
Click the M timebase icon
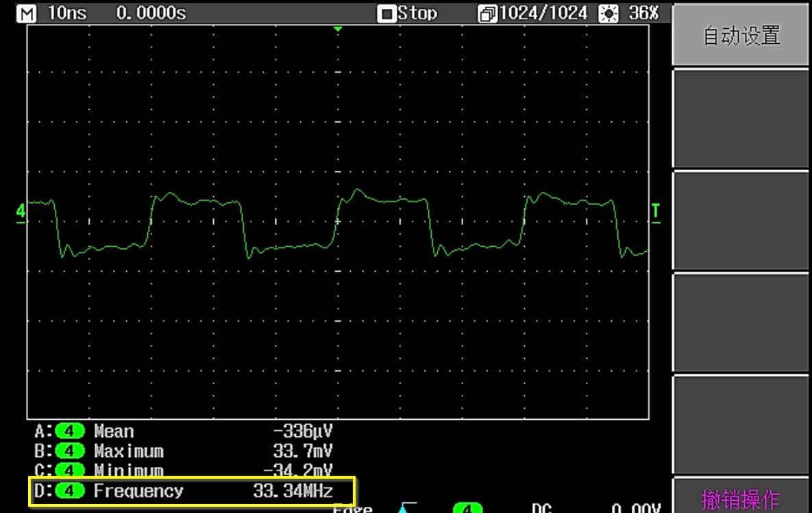27,12
